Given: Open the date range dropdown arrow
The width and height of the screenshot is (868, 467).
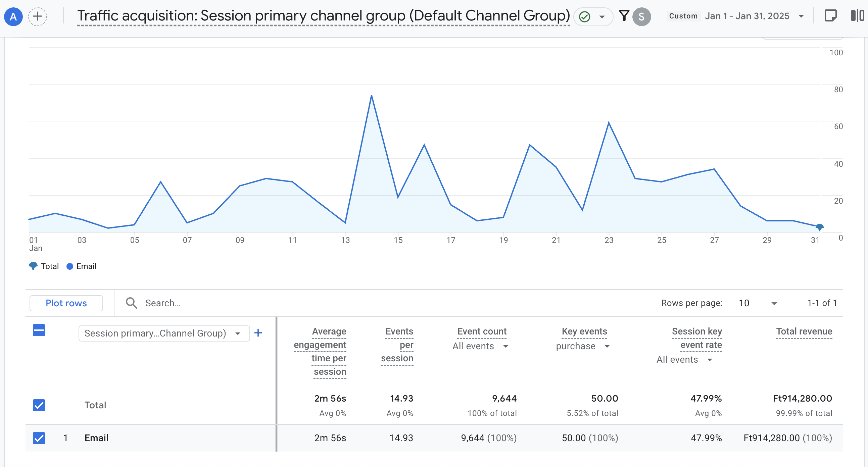Looking at the screenshot, I should (x=801, y=16).
